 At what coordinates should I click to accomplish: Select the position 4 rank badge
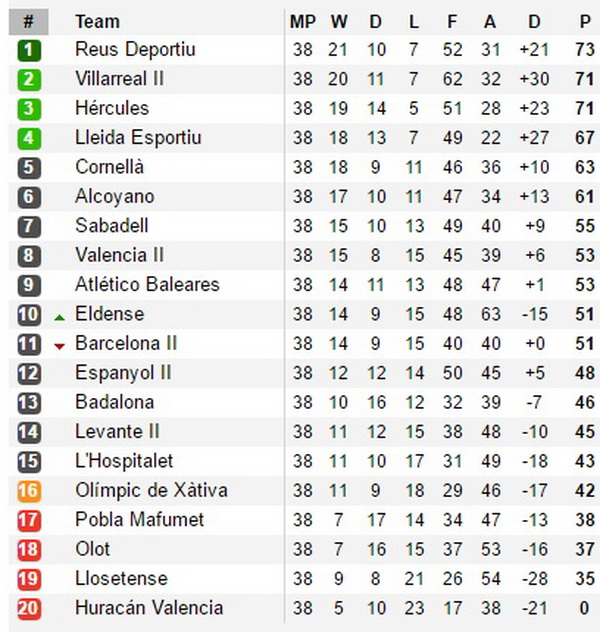pos(29,139)
